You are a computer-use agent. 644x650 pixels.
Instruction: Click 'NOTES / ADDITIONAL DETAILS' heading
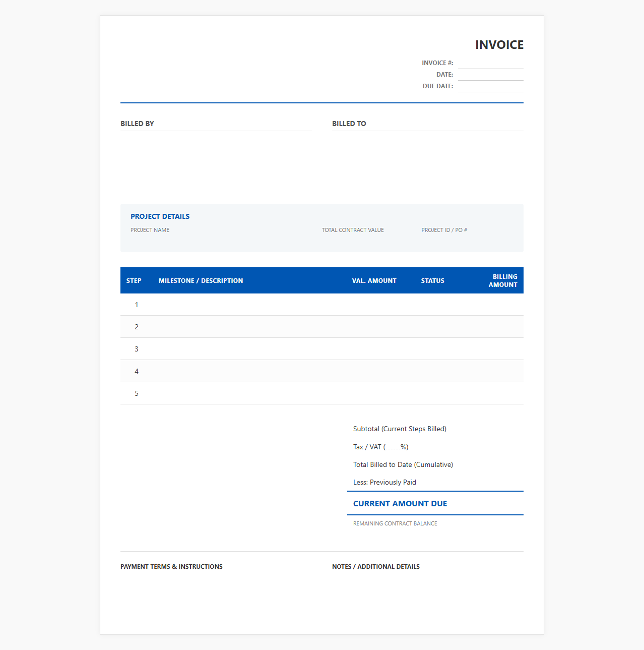376,567
